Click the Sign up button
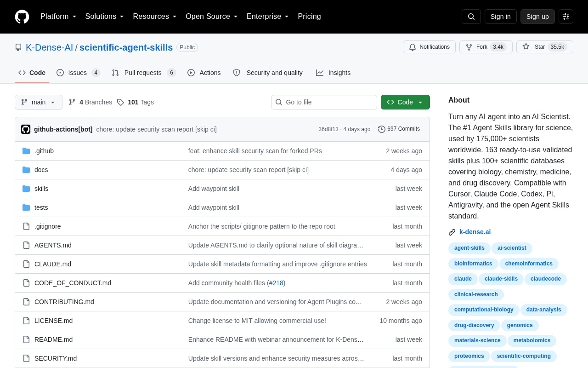This screenshot has width=588, height=368. point(537,17)
